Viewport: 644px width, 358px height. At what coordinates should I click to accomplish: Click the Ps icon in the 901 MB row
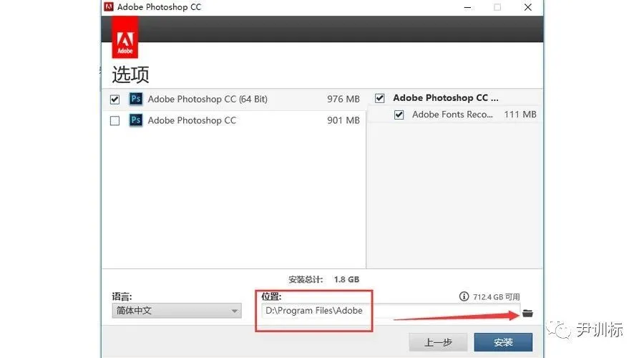pos(136,120)
